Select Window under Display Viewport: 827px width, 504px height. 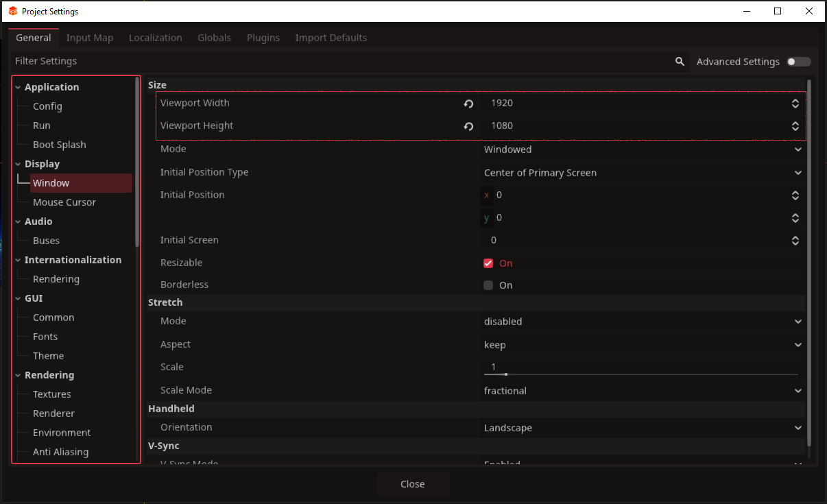[81, 183]
